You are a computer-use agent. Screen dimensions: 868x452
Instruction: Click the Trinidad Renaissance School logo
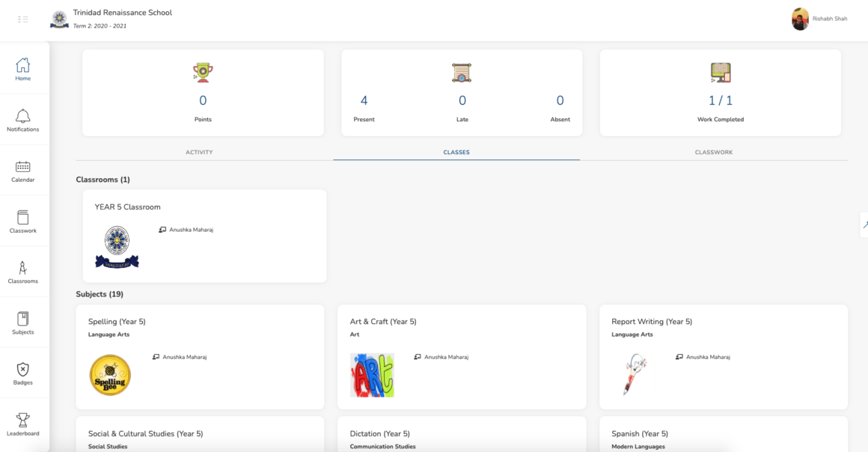click(x=59, y=19)
